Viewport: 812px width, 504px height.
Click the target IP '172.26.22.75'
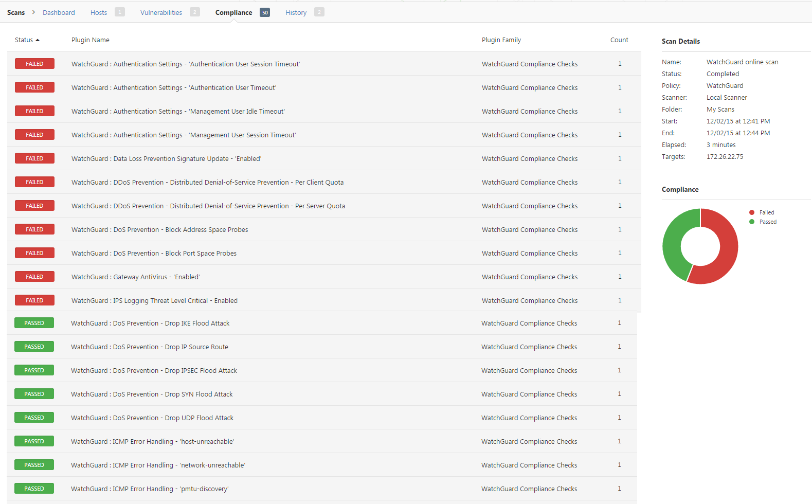pyautogui.click(x=725, y=156)
